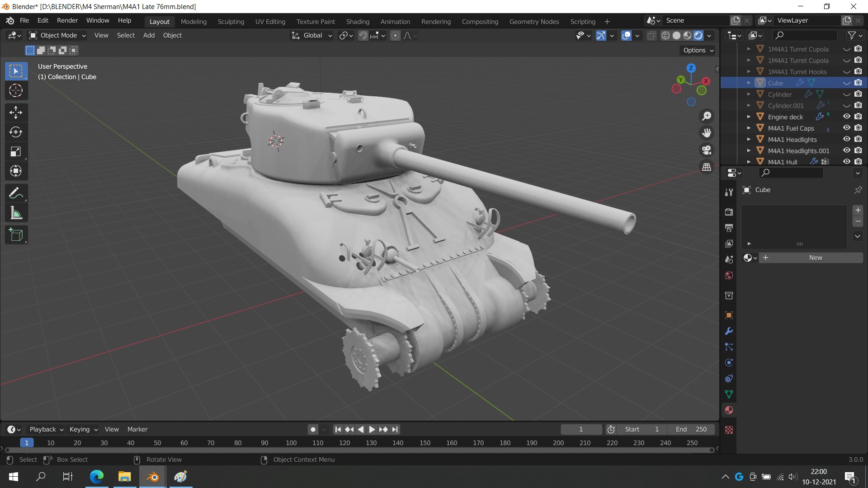Select the Rotate tool

16,132
